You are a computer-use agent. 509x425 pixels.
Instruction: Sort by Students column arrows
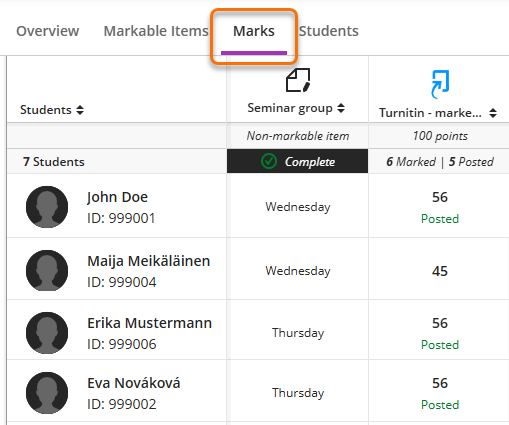point(80,110)
